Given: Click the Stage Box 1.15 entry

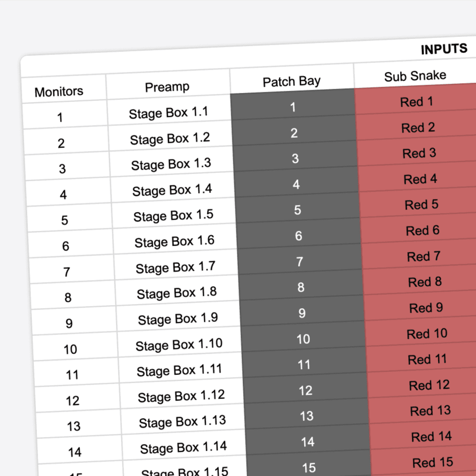Looking at the screenshot, I should click(x=185, y=471).
